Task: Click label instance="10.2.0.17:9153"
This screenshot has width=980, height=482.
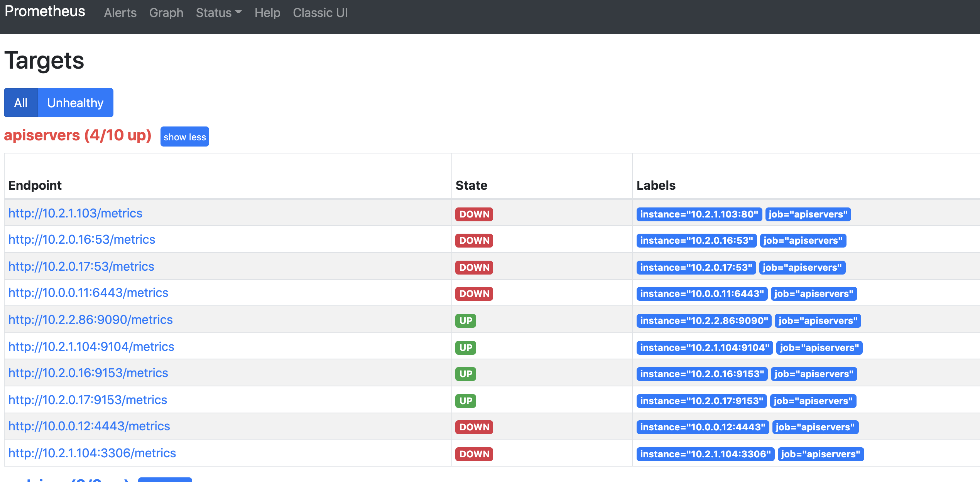Action: 701,401
